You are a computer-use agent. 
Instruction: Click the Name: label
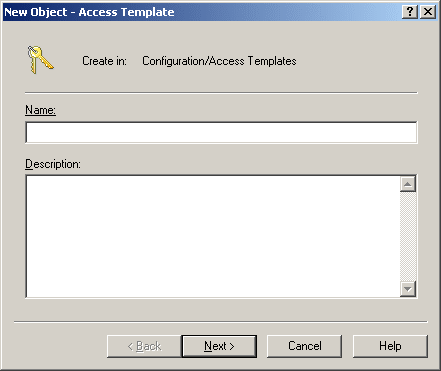pyautogui.click(x=40, y=110)
